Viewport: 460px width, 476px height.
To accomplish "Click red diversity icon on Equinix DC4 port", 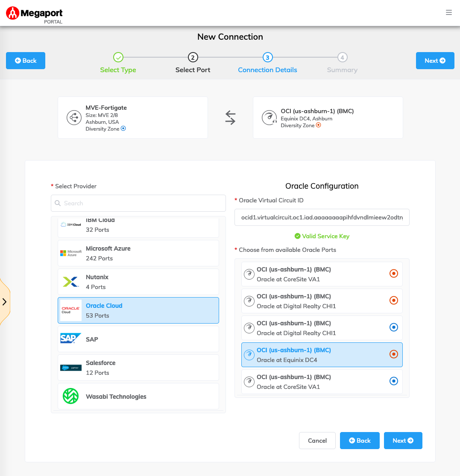I will tap(394, 354).
